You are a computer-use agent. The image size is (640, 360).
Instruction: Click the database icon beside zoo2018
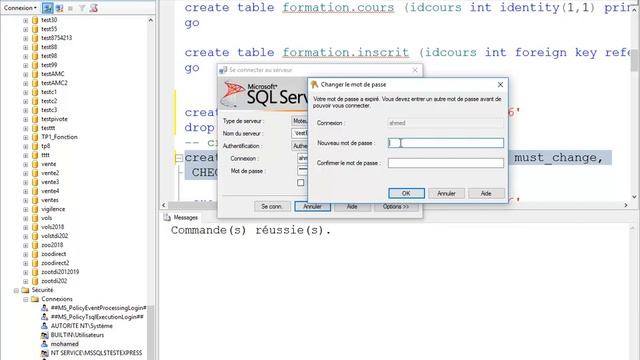point(35,245)
